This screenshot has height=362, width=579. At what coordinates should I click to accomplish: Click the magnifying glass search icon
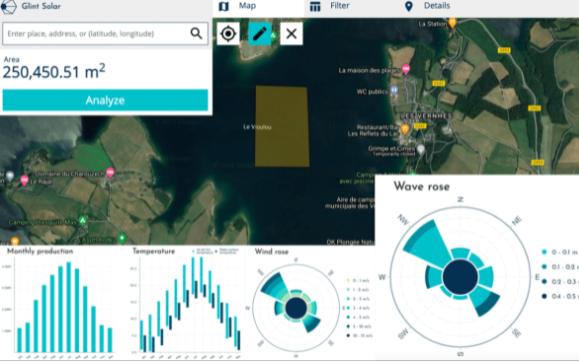196,34
